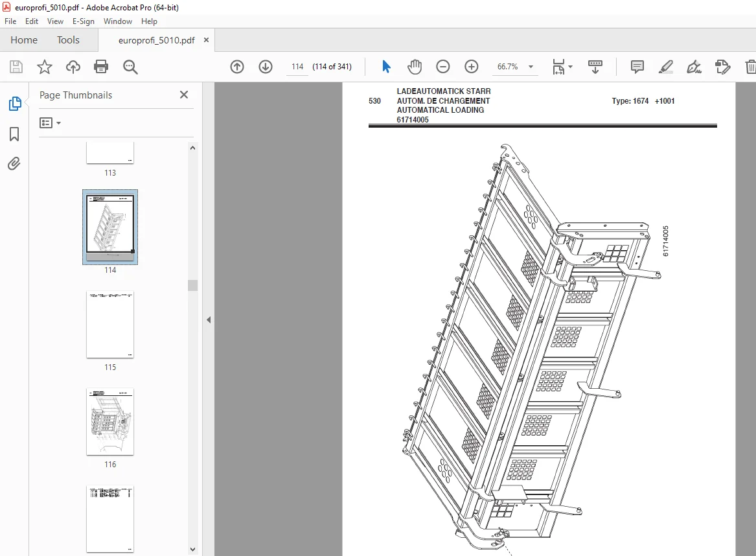
Task: Zoom in with plus icon
Action: coord(471,67)
